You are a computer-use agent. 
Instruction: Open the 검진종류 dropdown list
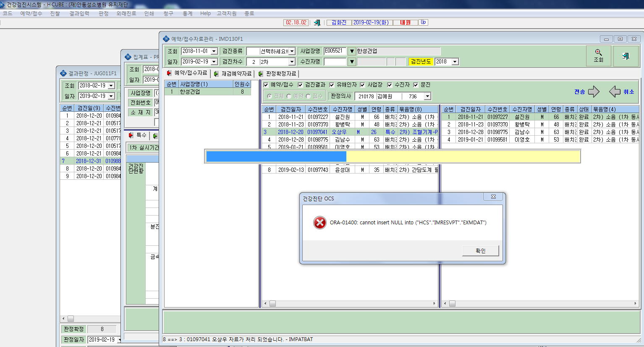[x=292, y=51]
